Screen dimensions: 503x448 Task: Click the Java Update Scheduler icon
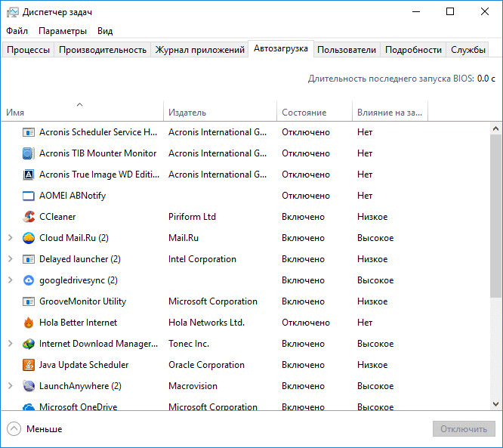pyautogui.click(x=29, y=365)
